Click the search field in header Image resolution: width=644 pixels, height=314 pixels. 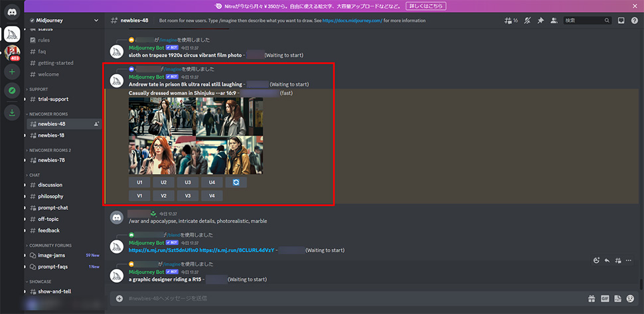[588, 21]
